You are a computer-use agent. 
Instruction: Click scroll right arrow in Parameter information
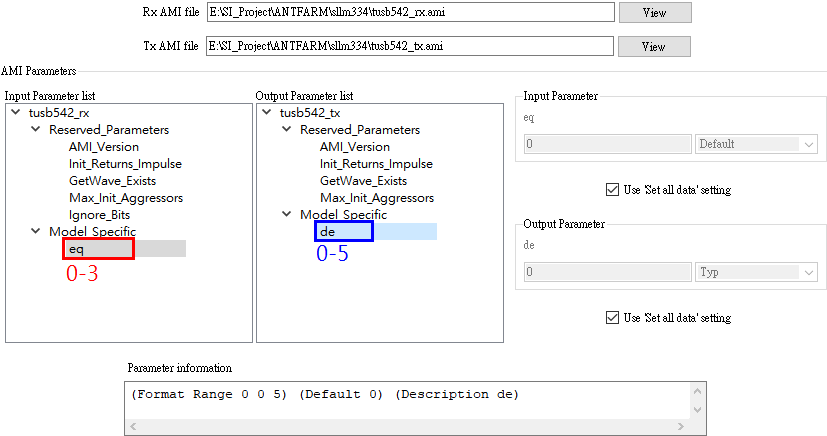point(681,426)
